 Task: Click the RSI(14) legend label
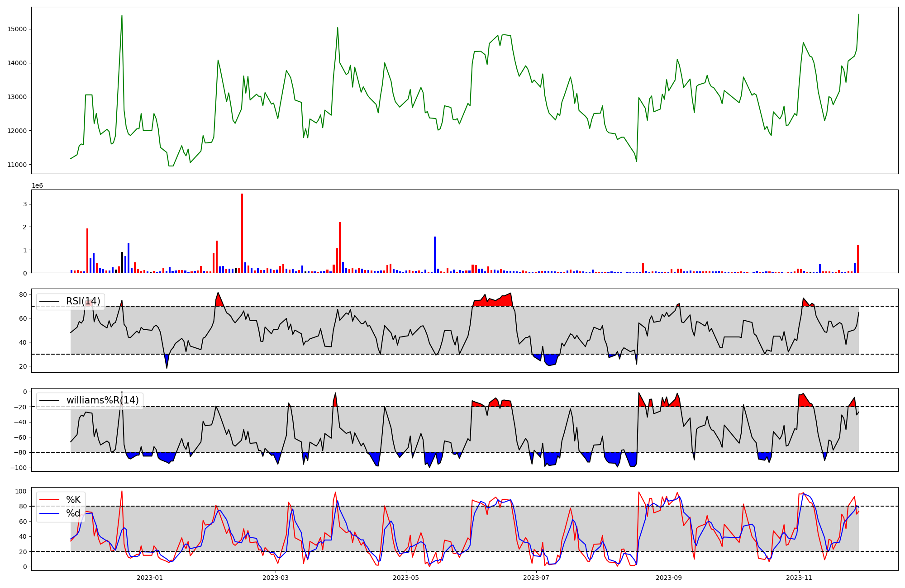83,301
